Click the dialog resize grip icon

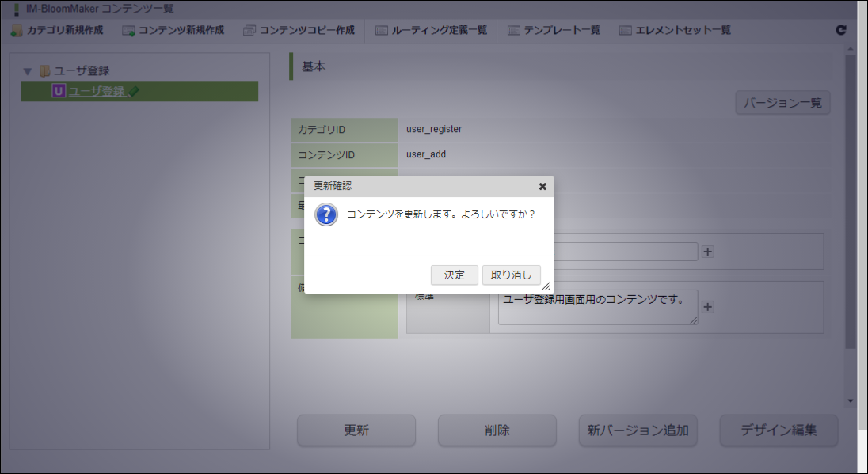pyautogui.click(x=546, y=286)
